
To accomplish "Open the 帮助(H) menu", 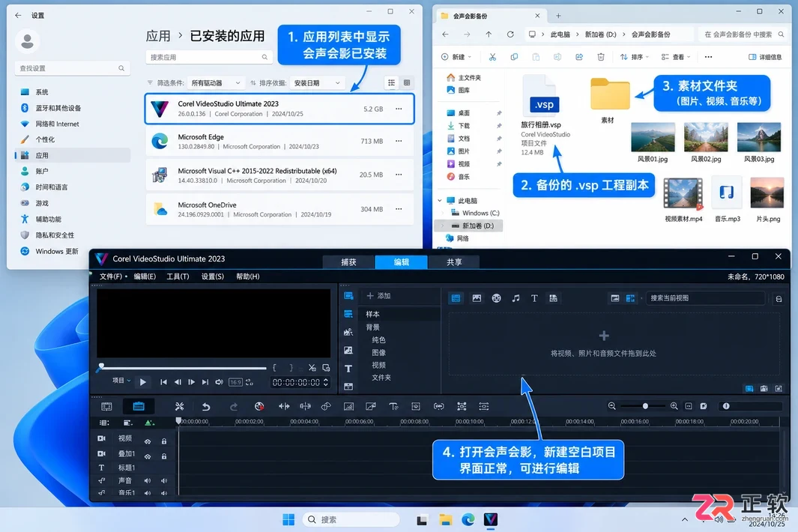I will click(x=247, y=276).
